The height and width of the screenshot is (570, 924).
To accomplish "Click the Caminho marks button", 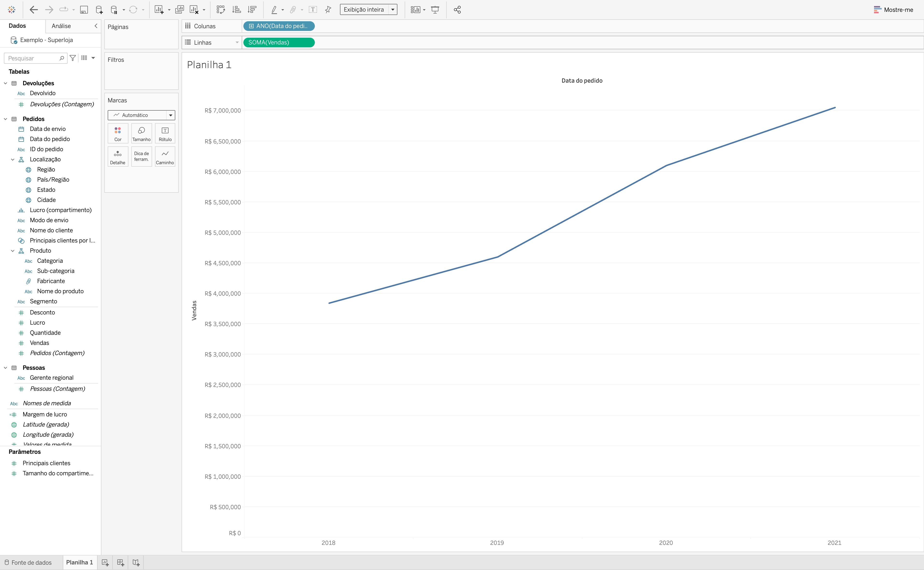I will click(165, 157).
